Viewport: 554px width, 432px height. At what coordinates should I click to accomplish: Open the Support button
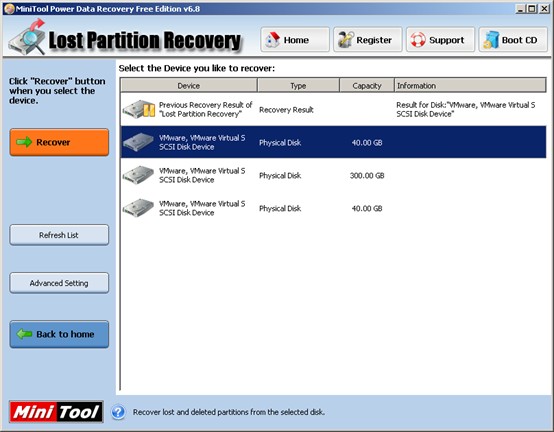tap(440, 40)
